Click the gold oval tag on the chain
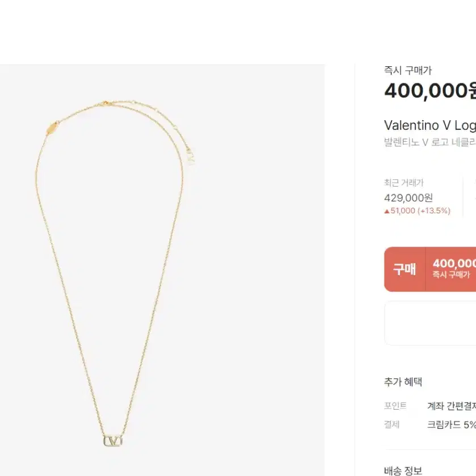 click(52, 128)
